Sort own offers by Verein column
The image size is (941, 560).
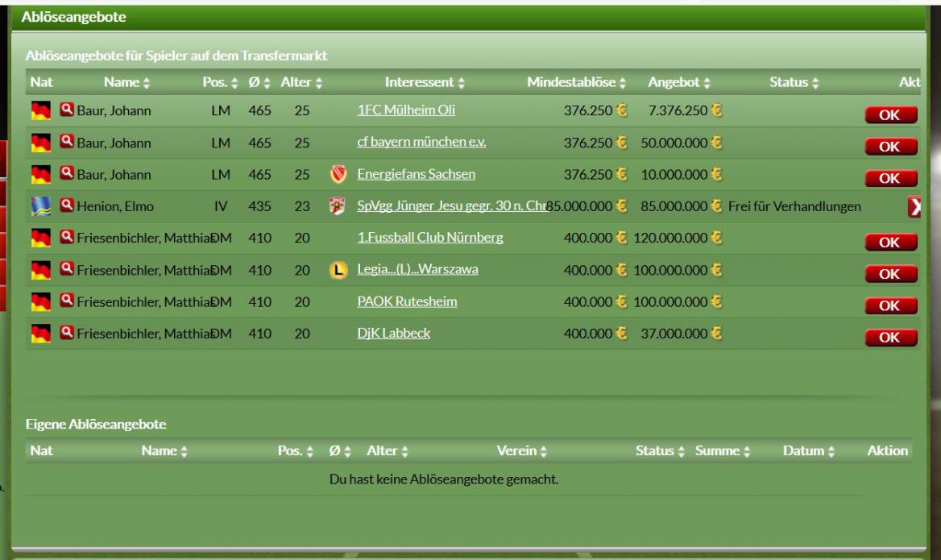pyautogui.click(x=527, y=452)
